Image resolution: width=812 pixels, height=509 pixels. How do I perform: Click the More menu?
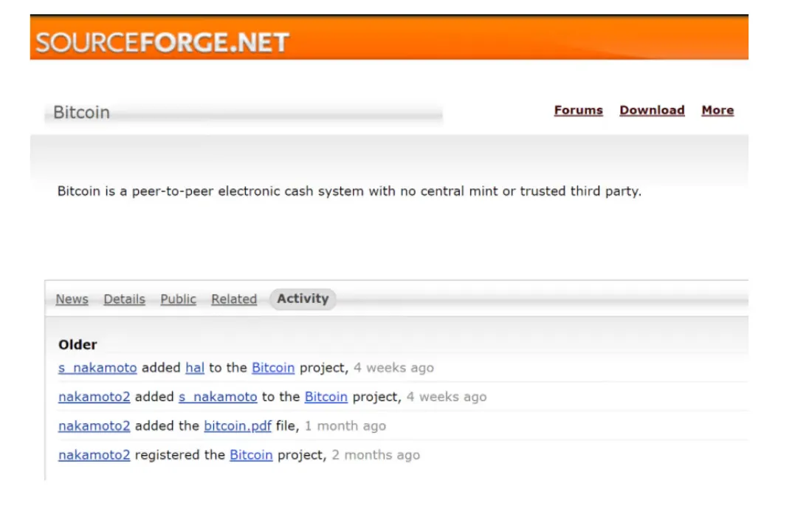[x=717, y=109]
